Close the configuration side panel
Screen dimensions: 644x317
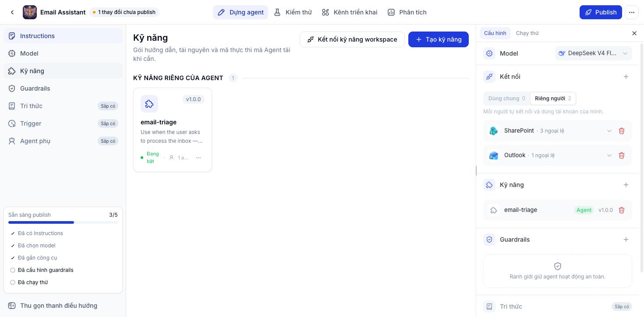pos(634,33)
